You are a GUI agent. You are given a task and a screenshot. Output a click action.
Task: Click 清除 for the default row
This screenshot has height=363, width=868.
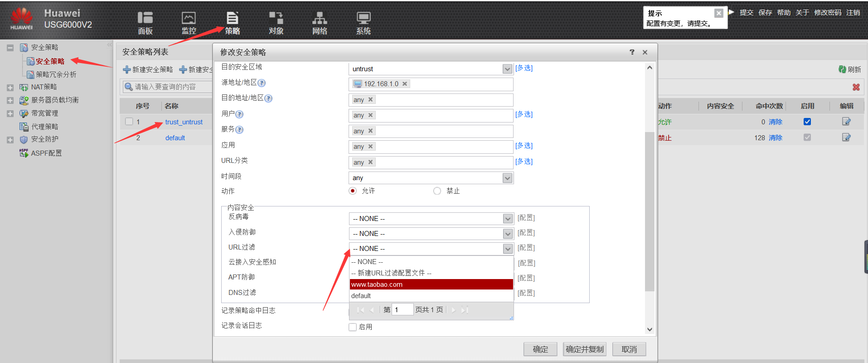pyautogui.click(x=776, y=137)
